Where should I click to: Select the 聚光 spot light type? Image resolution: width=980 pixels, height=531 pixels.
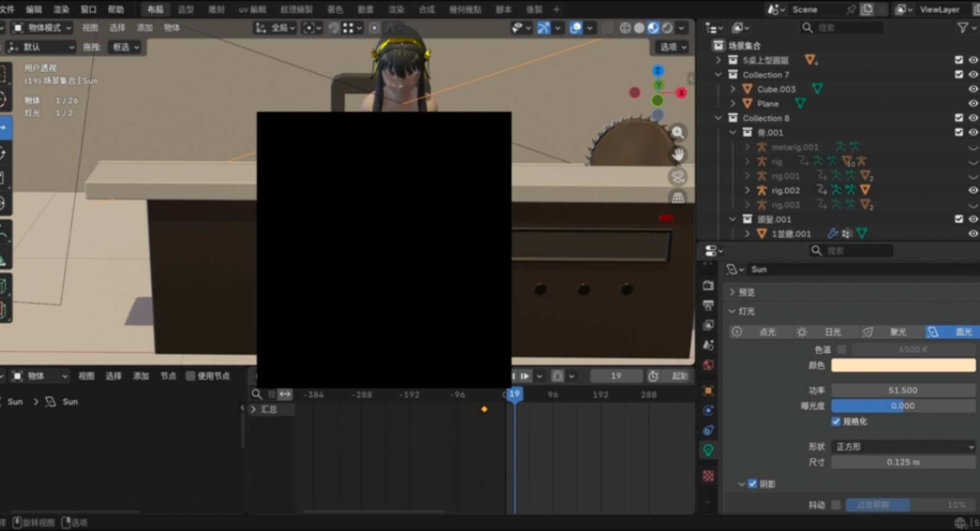891,332
